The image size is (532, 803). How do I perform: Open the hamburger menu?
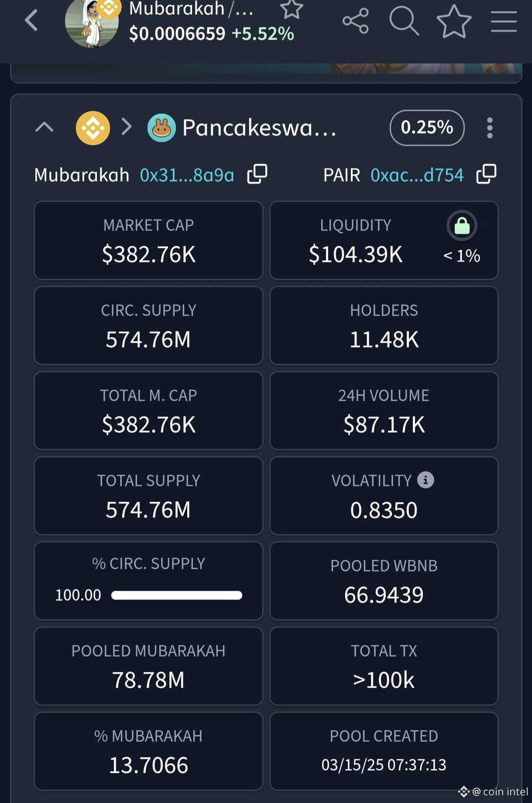tap(504, 21)
